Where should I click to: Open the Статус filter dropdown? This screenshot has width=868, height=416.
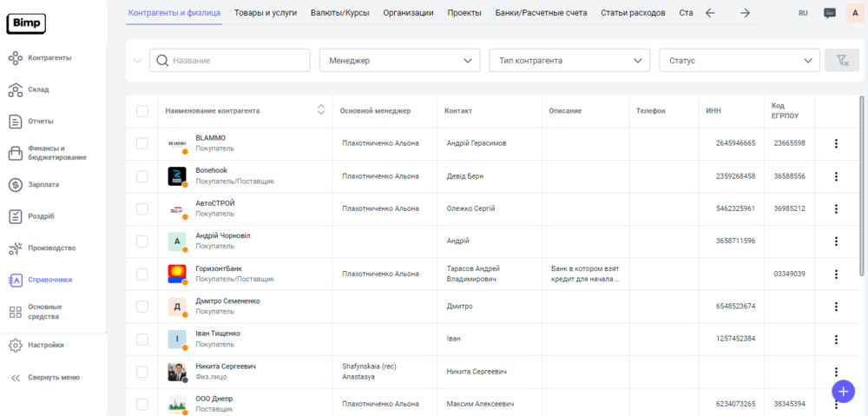click(739, 60)
